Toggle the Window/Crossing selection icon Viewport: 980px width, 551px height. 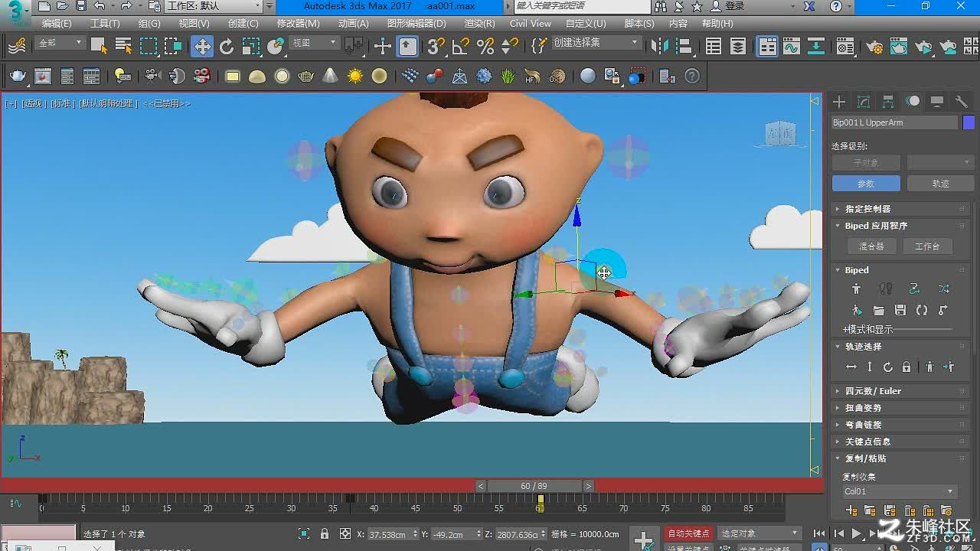173,47
